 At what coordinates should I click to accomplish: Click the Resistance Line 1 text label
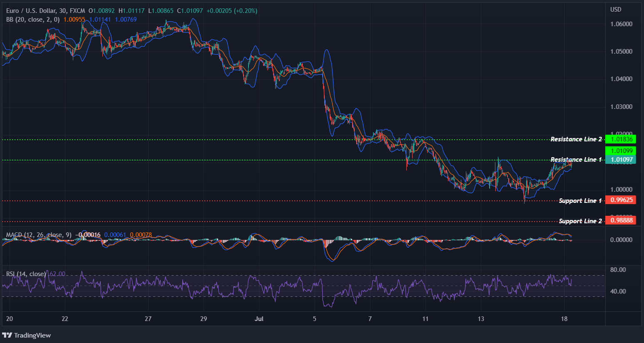coord(576,159)
